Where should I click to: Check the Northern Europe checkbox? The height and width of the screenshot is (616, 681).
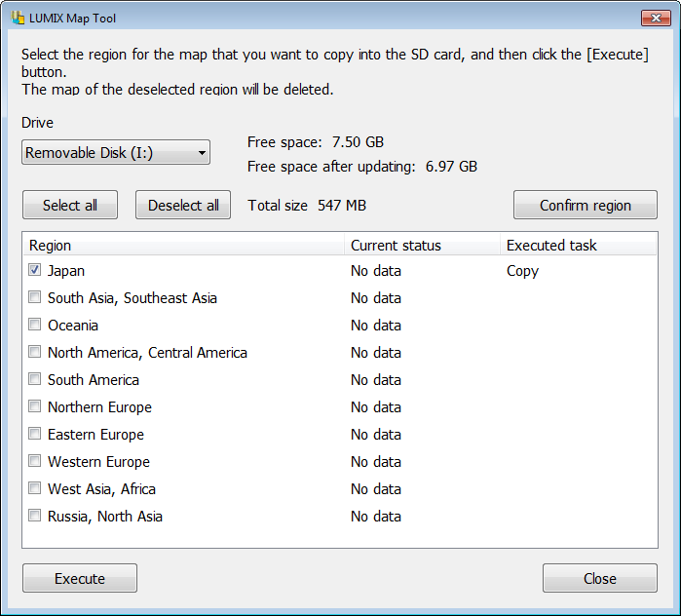(35, 406)
